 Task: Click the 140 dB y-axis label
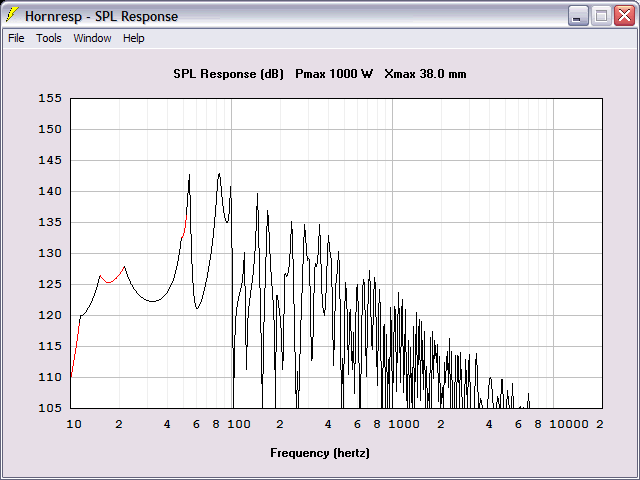50,191
